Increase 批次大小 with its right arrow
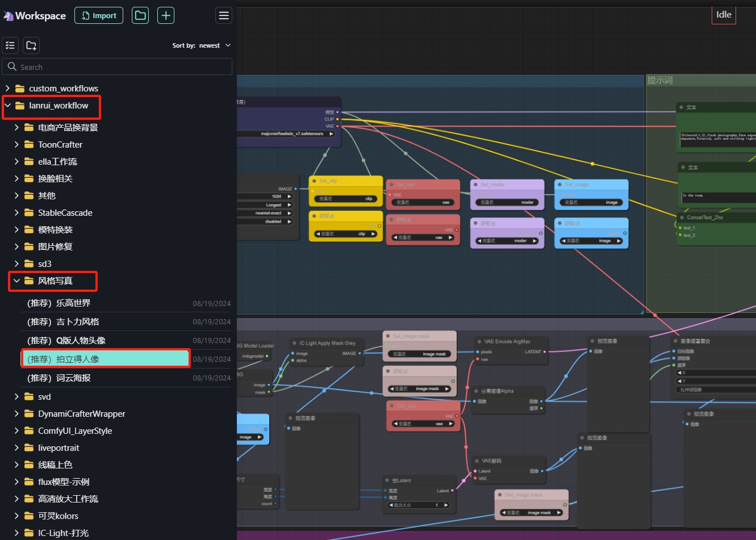 tap(446, 505)
